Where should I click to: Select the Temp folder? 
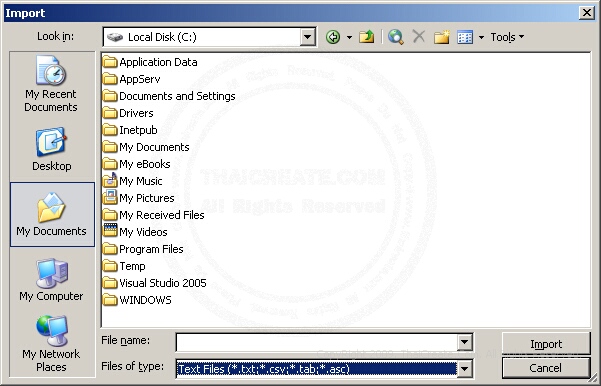[x=124, y=266]
